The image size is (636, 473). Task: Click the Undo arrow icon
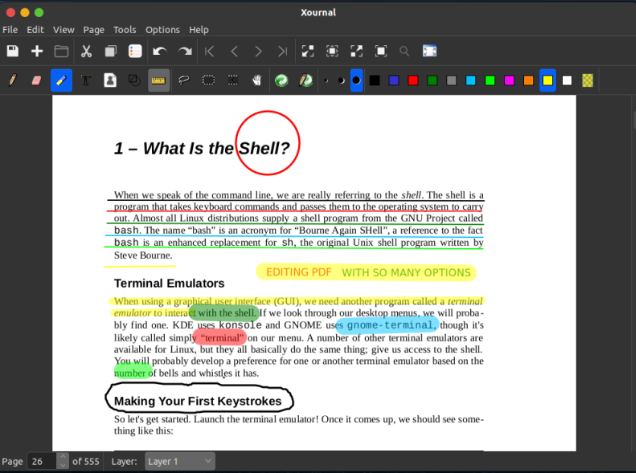(160, 51)
